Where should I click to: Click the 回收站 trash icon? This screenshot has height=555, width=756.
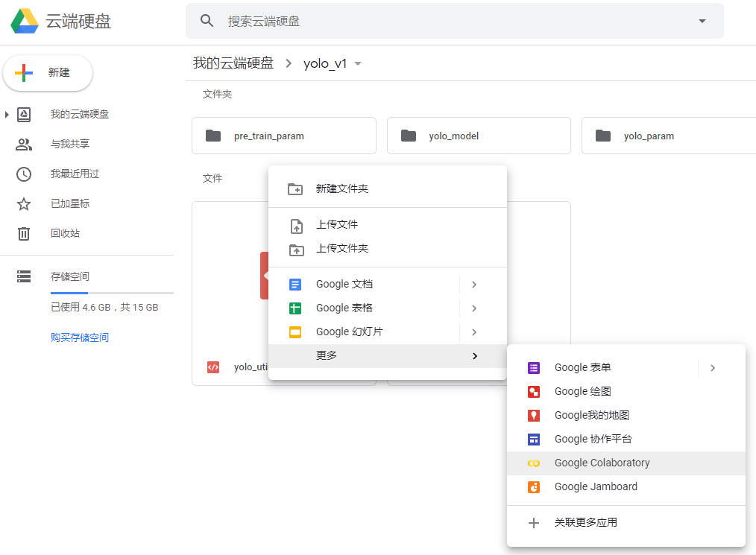point(24,234)
